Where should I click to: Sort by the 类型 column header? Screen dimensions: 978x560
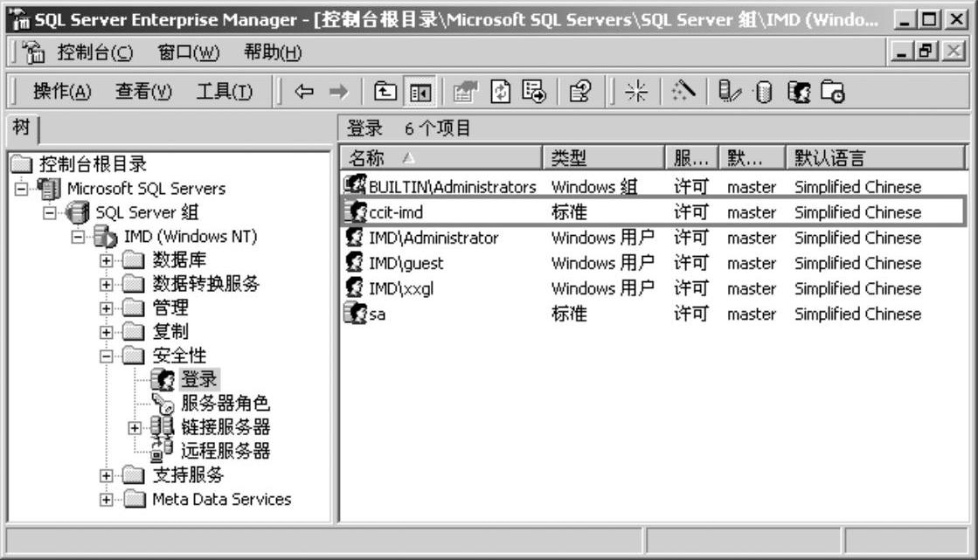click(x=604, y=158)
